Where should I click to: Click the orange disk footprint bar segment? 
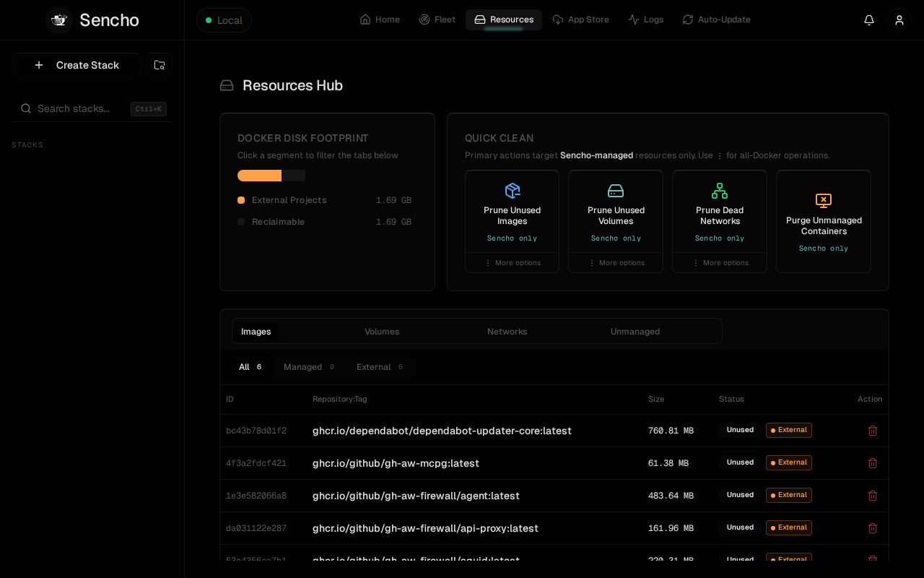click(259, 176)
